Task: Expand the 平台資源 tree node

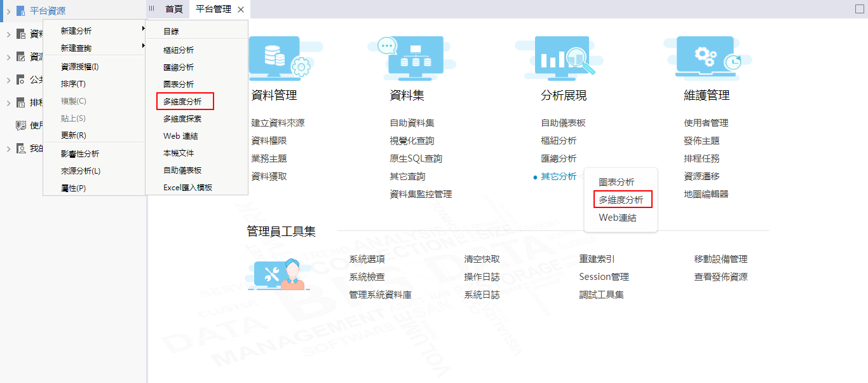Action: pyautogui.click(x=8, y=11)
